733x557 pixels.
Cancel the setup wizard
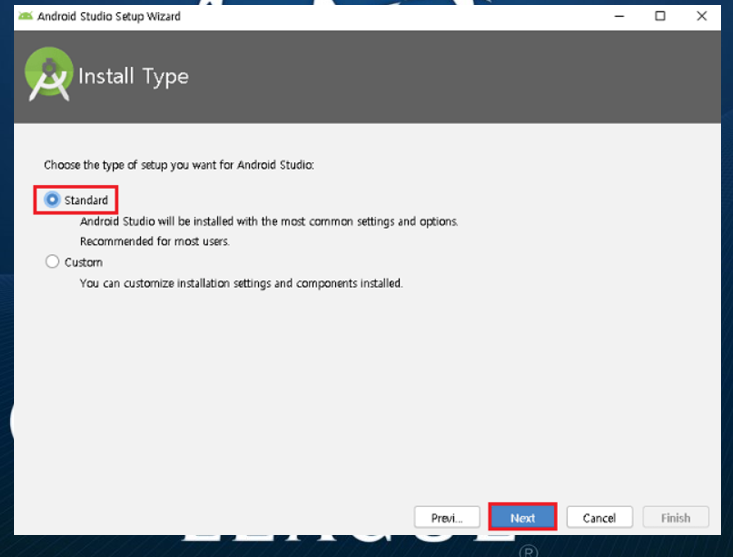point(599,517)
